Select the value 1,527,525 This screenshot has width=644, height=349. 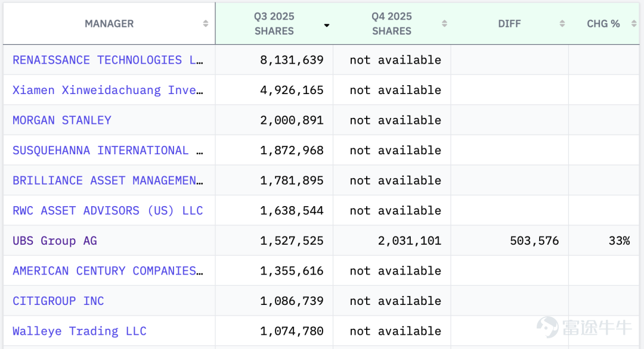(292, 241)
